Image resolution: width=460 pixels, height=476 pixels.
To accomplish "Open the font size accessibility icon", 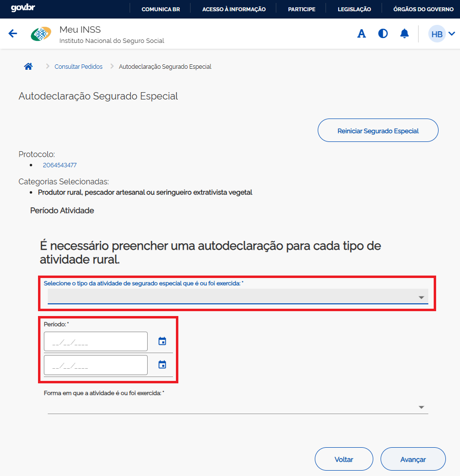I will point(362,34).
